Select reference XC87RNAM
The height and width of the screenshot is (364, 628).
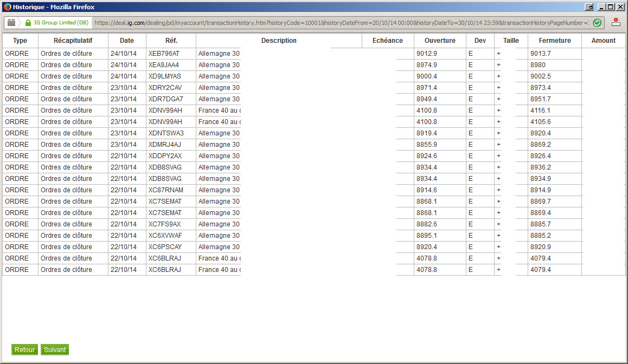tap(166, 190)
